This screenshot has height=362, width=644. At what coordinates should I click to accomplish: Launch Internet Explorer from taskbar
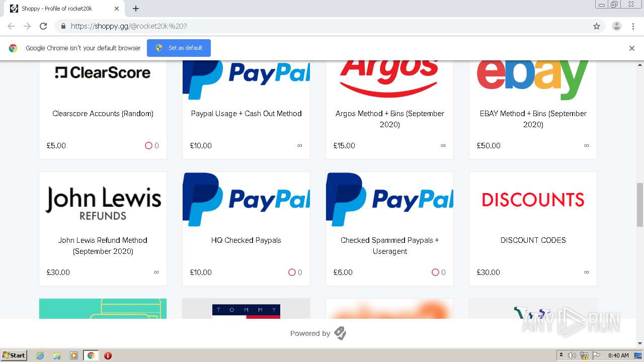click(40, 355)
